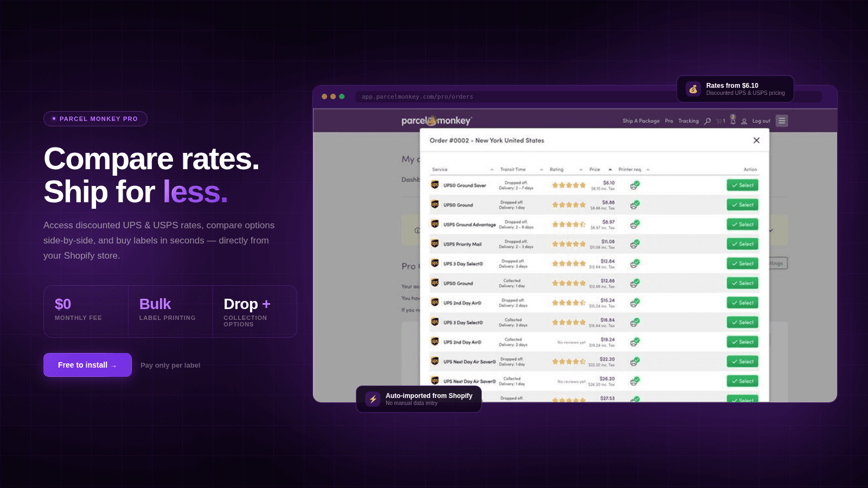
Task: Click the PARCEL MONKEY PRO badge
Action: point(95,119)
